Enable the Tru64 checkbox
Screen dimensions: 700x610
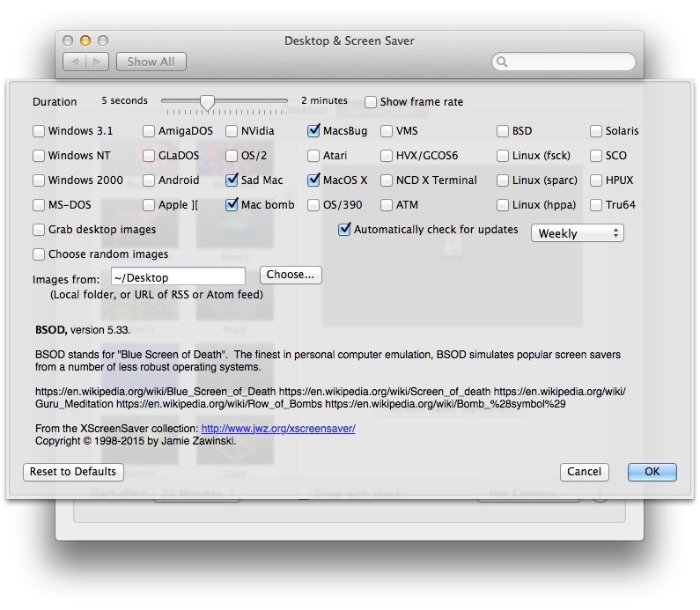coord(596,205)
